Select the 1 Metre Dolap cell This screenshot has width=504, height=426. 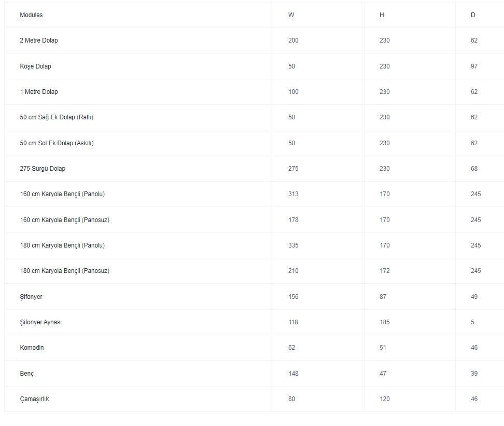coord(39,92)
